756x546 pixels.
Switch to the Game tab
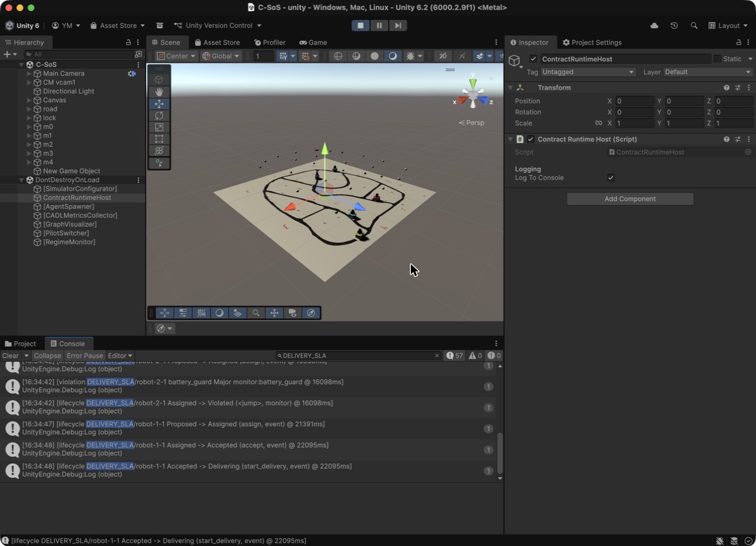313,42
